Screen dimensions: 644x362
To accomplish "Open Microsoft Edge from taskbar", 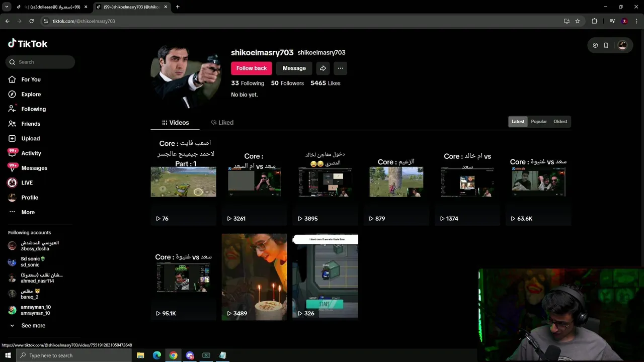I will [x=157, y=355].
